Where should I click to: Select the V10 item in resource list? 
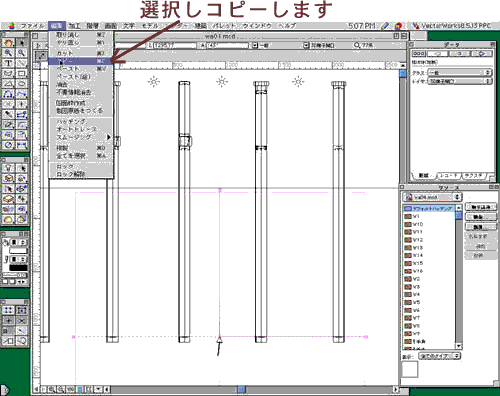pyautogui.click(x=429, y=224)
